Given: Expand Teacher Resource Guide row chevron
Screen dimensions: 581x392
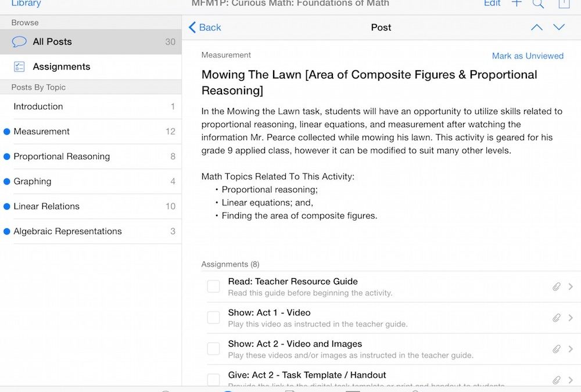Looking at the screenshot, I should pos(571,286).
